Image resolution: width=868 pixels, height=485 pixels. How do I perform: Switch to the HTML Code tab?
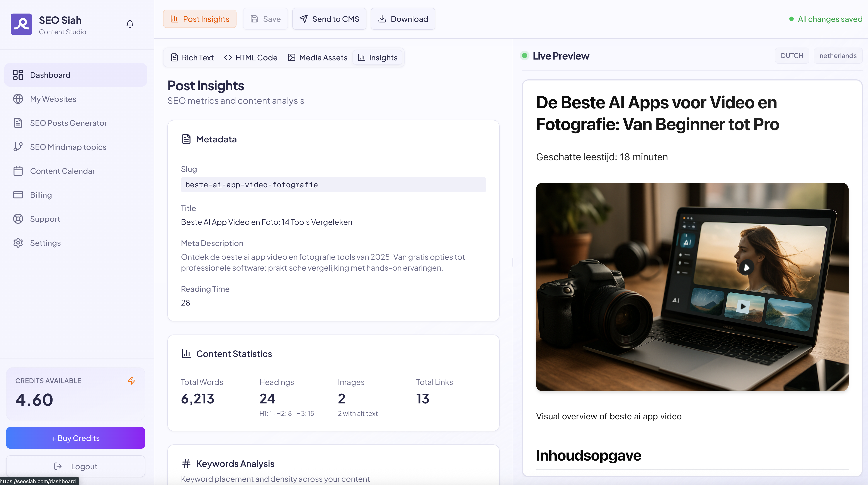coord(251,58)
